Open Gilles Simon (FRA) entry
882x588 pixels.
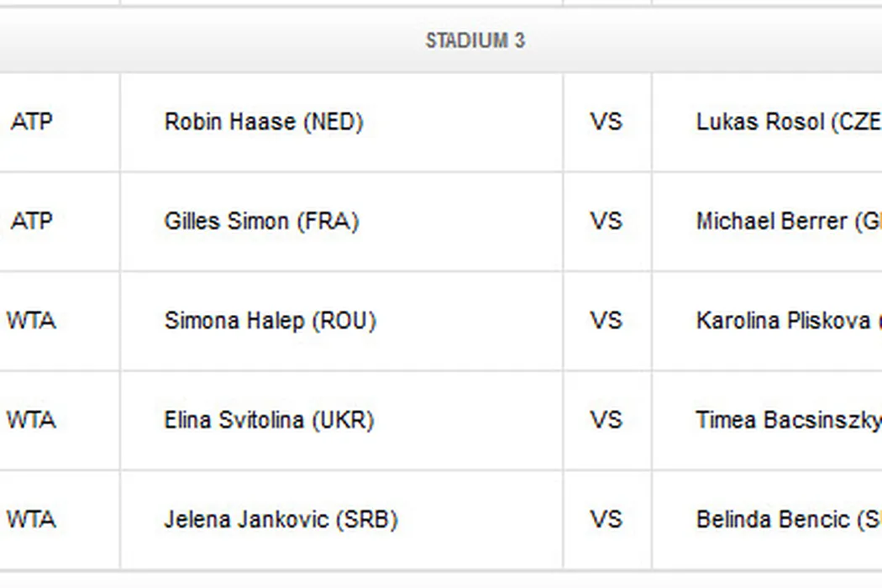(261, 221)
